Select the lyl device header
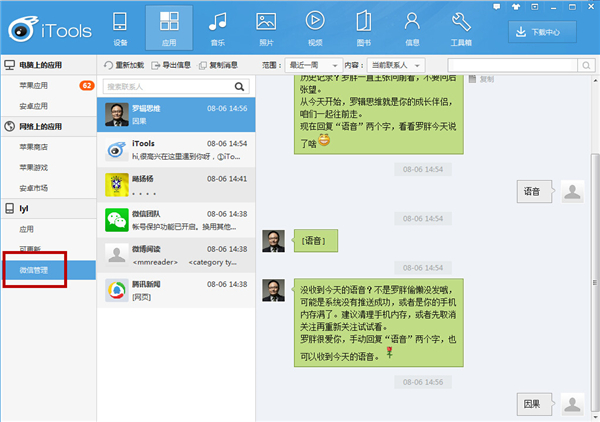600x422 pixels. tap(48, 209)
